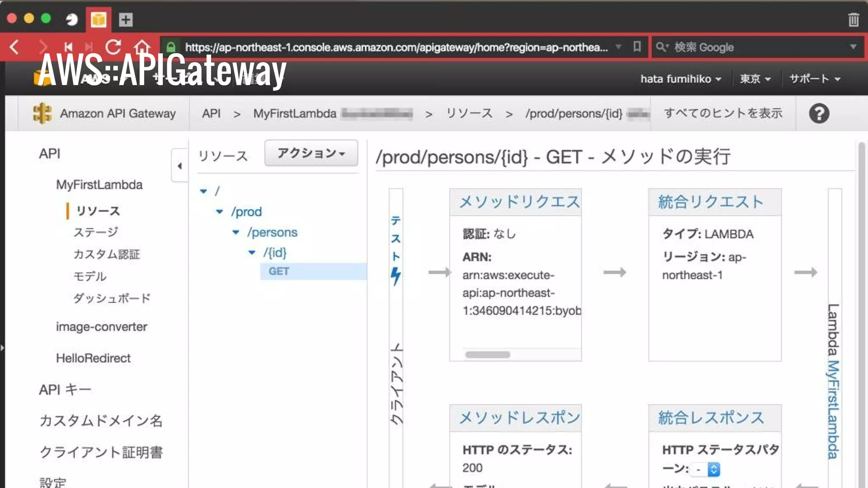Click the bookmark icon in address bar
Viewport: 868px width, 488px height.
click(x=637, y=47)
